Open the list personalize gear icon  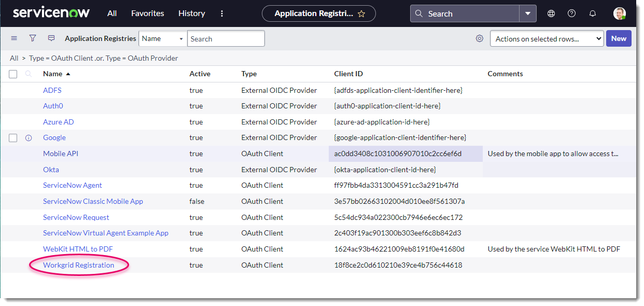coord(480,38)
